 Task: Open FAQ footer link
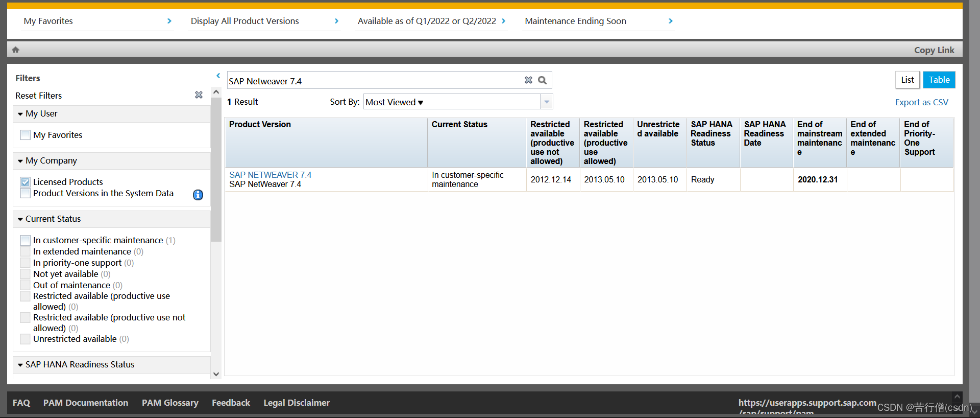pos(21,403)
